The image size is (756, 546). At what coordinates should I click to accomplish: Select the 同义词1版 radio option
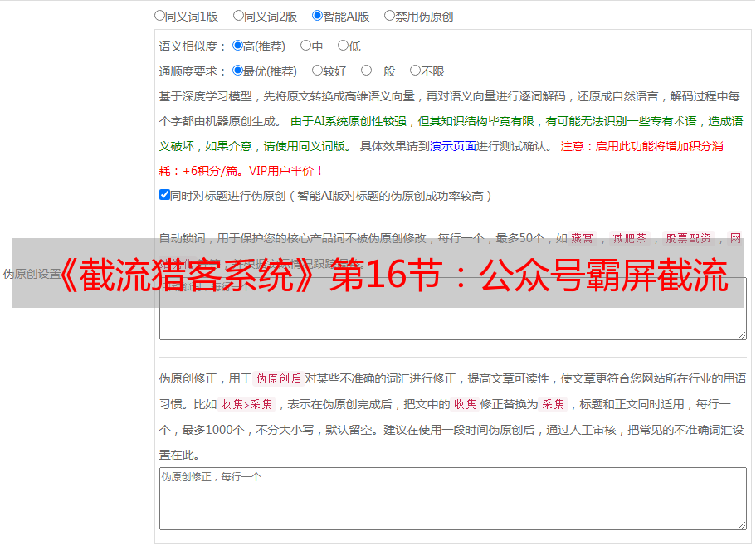pos(159,16)
